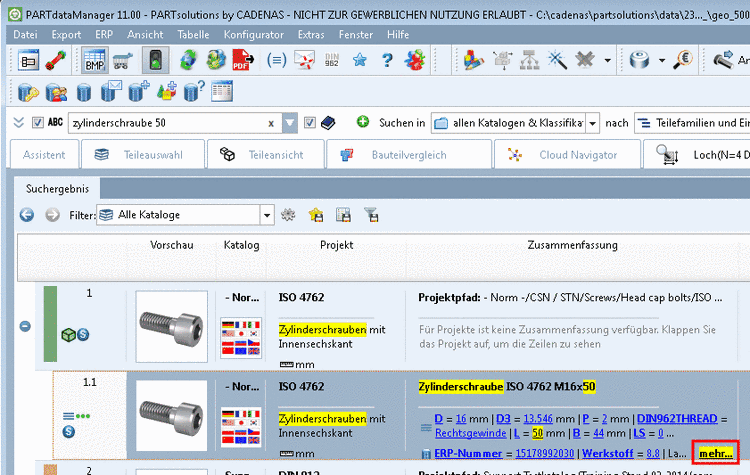This screenshot has width=750, height=475.
Task: Click the DIN962THREAD link
Action: 677,419
